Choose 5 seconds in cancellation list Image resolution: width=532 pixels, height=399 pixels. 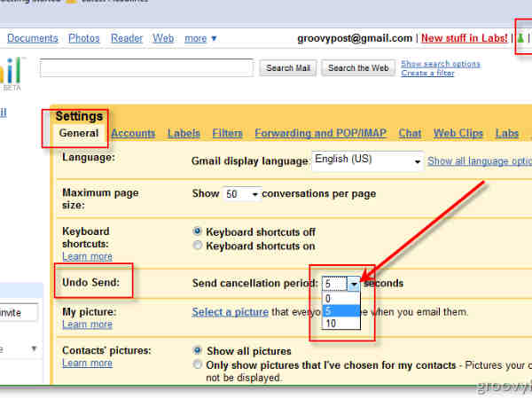341,311
